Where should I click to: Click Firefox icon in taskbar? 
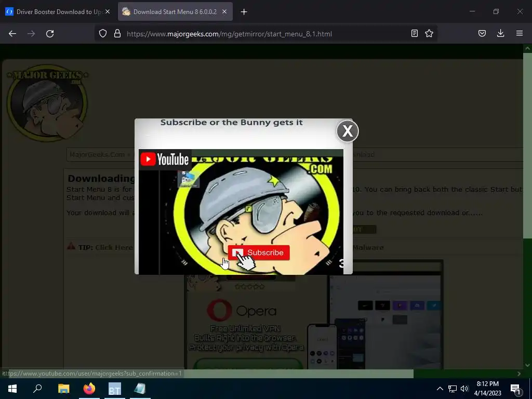(89, 389)
